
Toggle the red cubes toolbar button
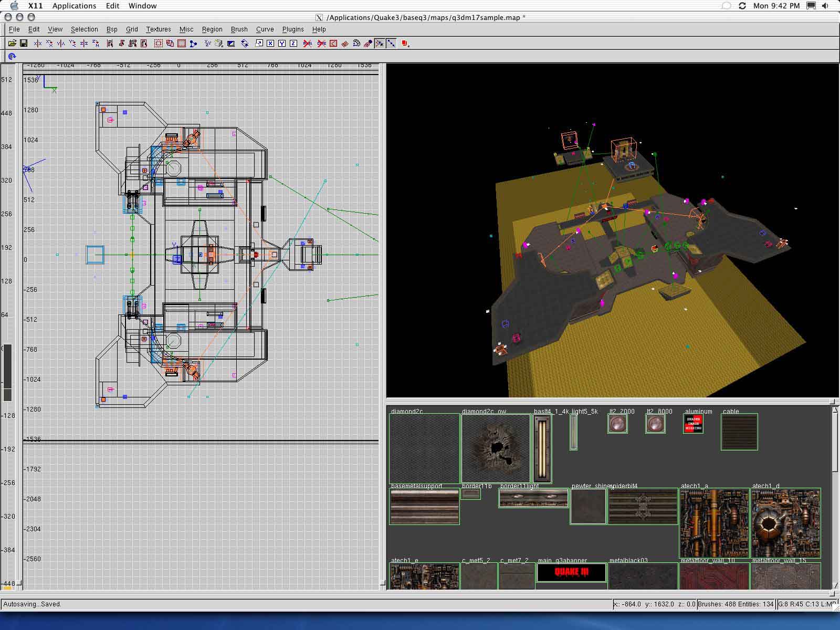[x=405, y=44]
